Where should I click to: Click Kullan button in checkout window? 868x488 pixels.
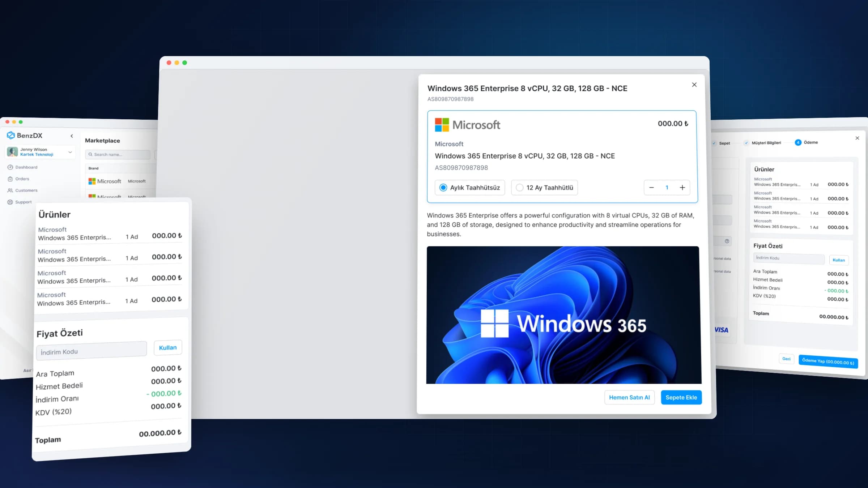point(839,260)
